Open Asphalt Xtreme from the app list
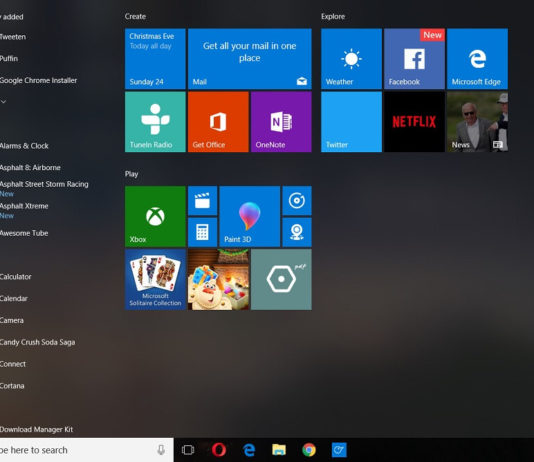534x462 pixels. click(24, 206)
